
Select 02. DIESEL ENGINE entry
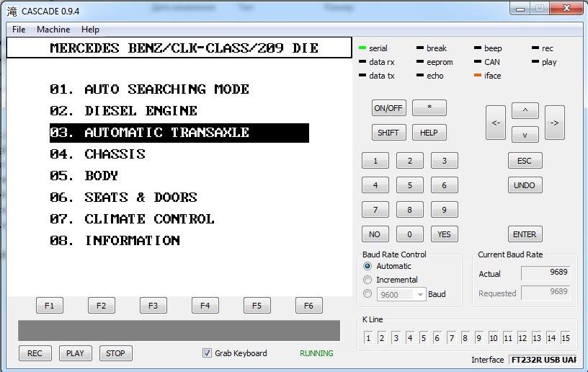coord(123,111)
